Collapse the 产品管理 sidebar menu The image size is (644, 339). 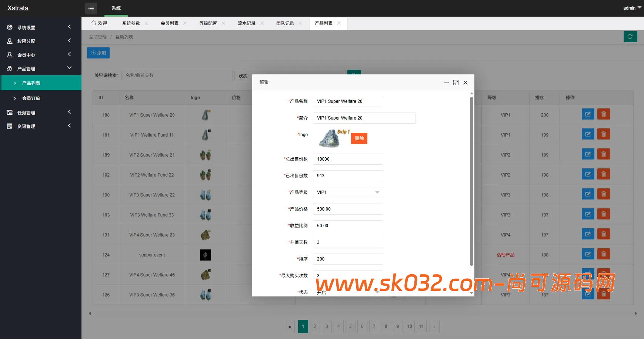pyautogui.click(x=41, y=68)
